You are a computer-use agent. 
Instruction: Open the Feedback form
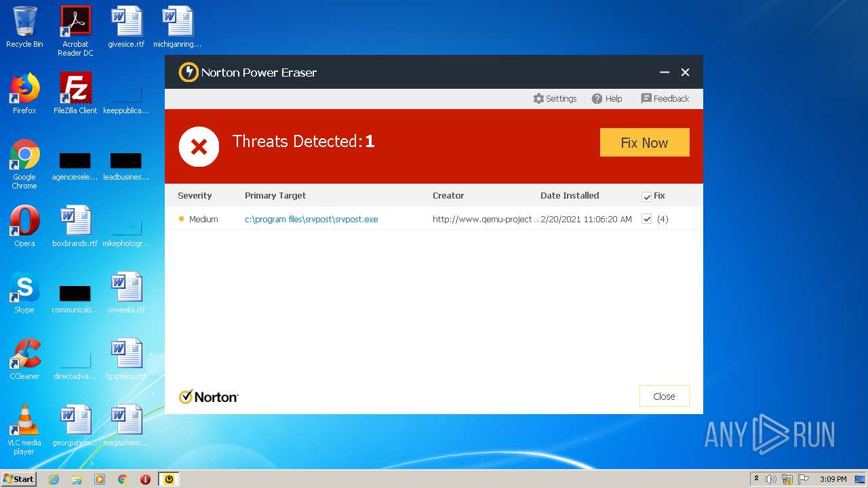[665, 98]
